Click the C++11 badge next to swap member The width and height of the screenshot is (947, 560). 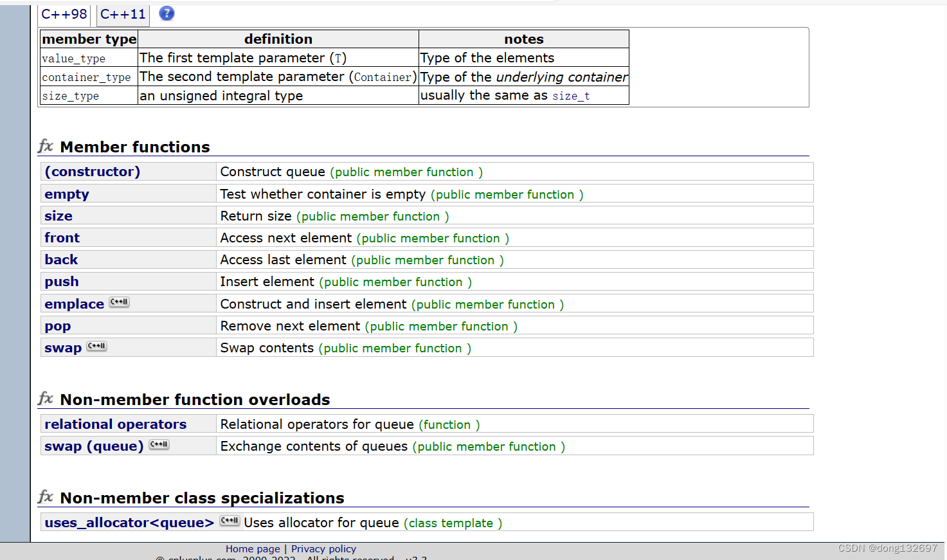(97, 346)
